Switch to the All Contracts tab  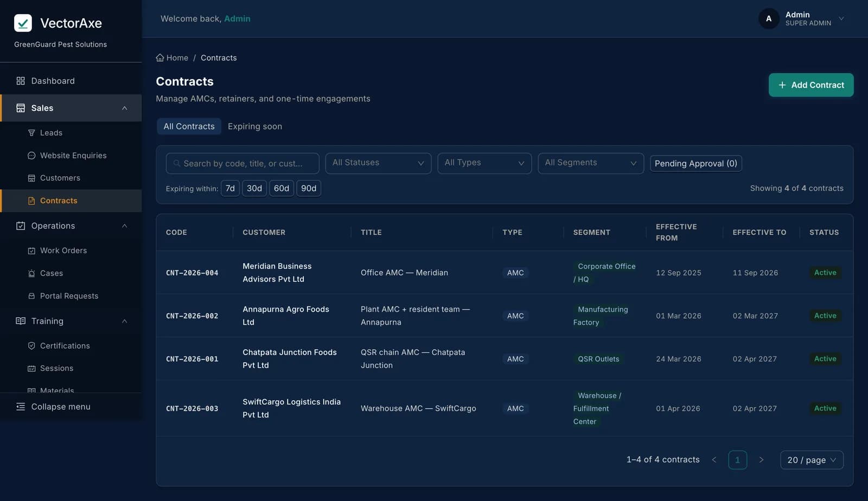pos(189,126)
